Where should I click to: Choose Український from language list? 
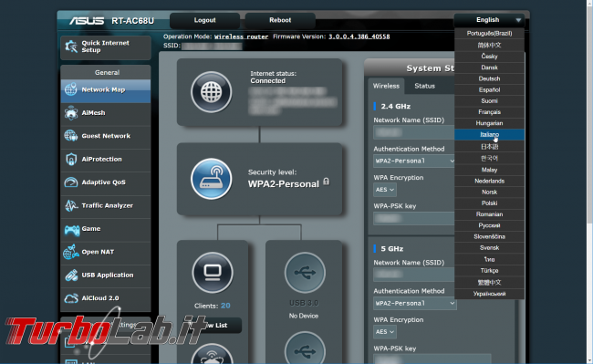click(489, 294)
